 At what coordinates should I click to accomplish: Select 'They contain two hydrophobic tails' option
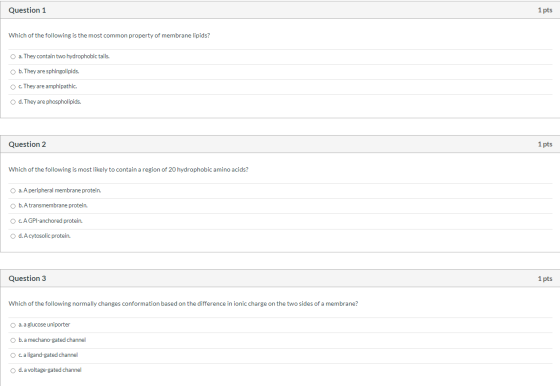coord(13,56)
